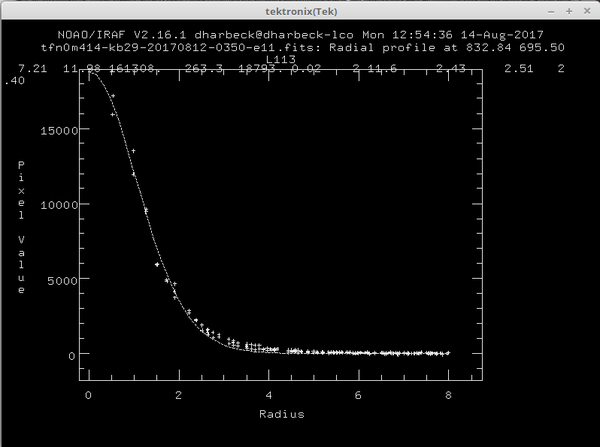600x447 pixels.
Task: Click the vertical Pixel Value axis label
Action: [x=20, y=227]
